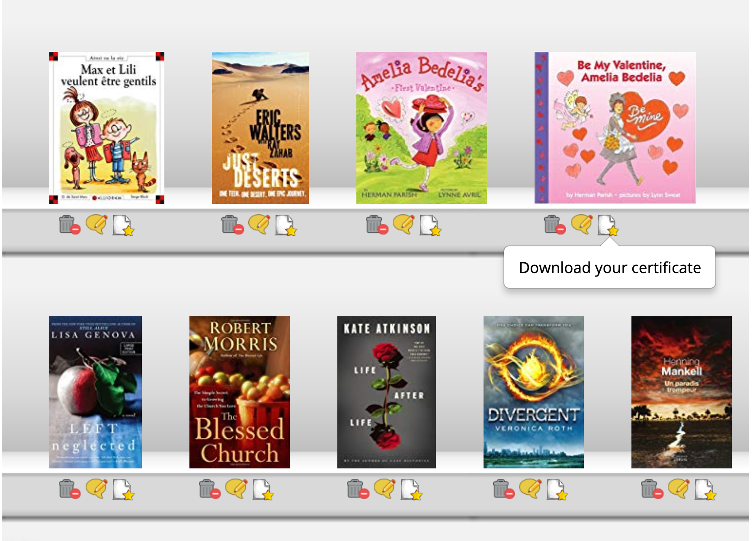Comment on The Blessed Church
Viewport: 756px width, 541px height.
pos(237,489)
